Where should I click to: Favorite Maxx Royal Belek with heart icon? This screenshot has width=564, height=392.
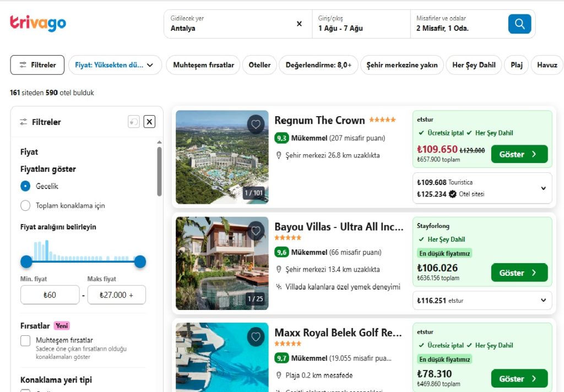256,336
